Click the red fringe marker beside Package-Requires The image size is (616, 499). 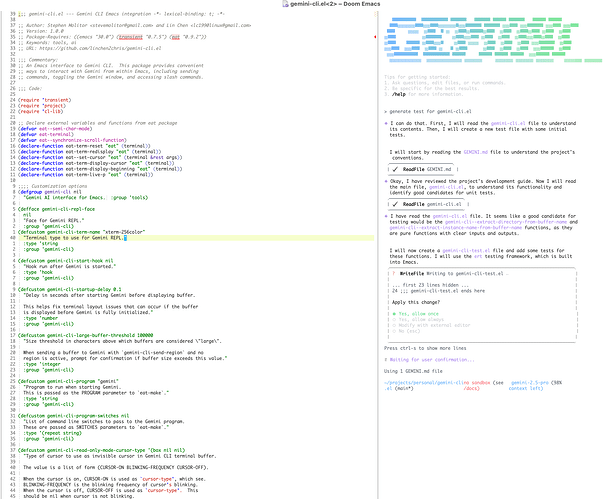pos(375,37)
